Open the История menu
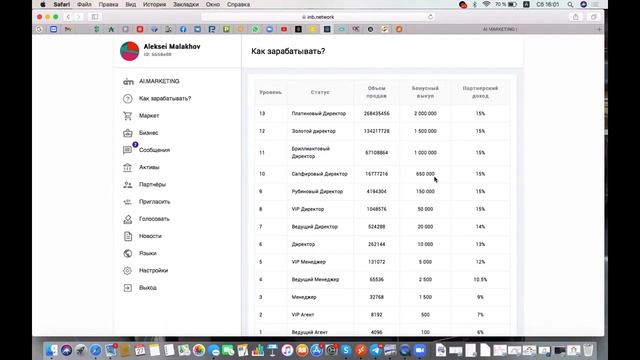640x360 pixels. click(154, 4)
